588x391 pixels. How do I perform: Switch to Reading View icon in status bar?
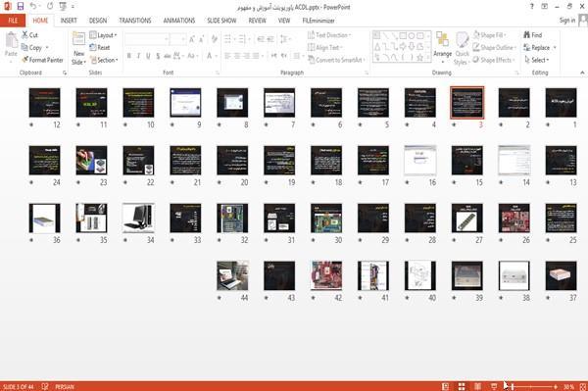(x=478, y=386)
